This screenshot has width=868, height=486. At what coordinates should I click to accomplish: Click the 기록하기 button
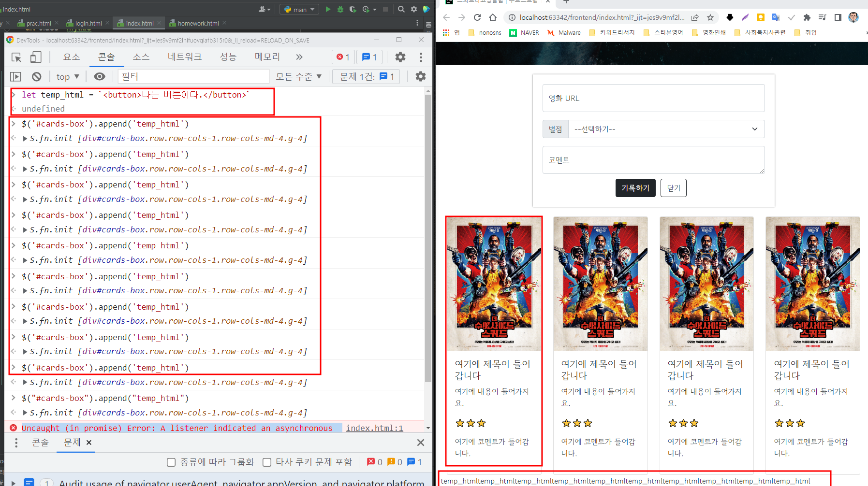pyautogui.click(x=635, y=188)
